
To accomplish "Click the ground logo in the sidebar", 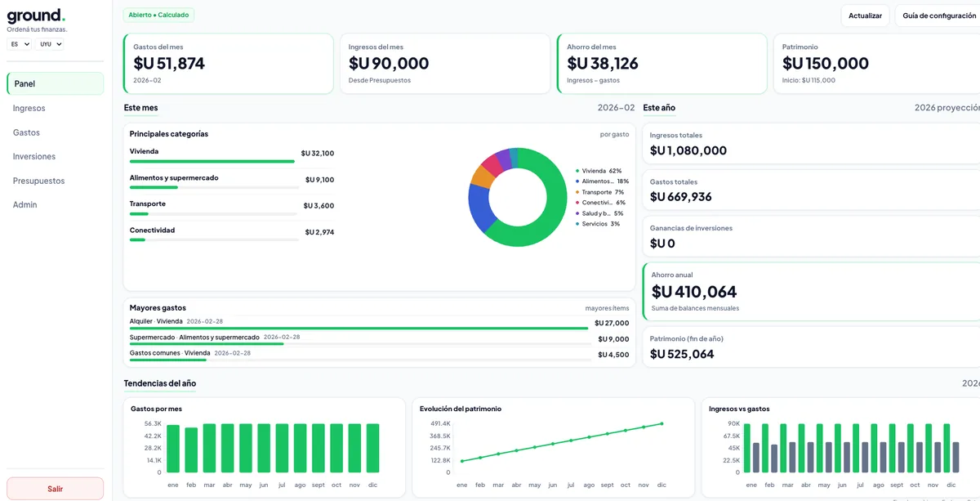I will click(x=36, y=15).
